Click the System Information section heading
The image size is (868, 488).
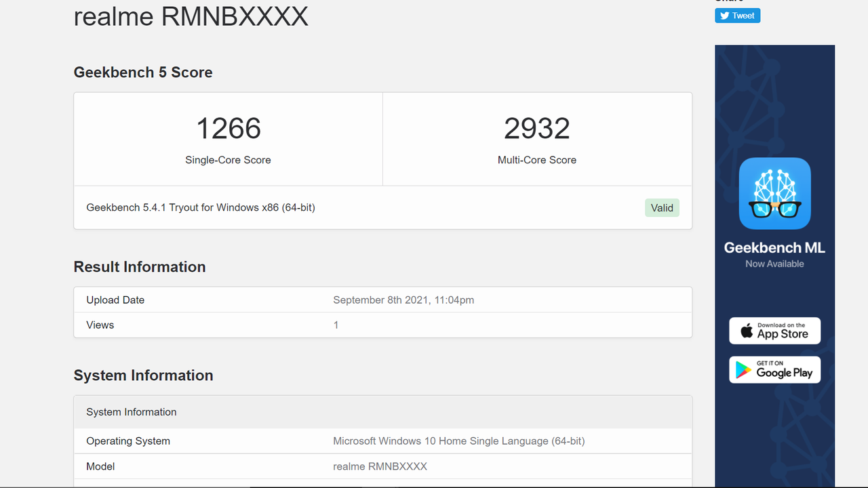(x=143, y=375)
